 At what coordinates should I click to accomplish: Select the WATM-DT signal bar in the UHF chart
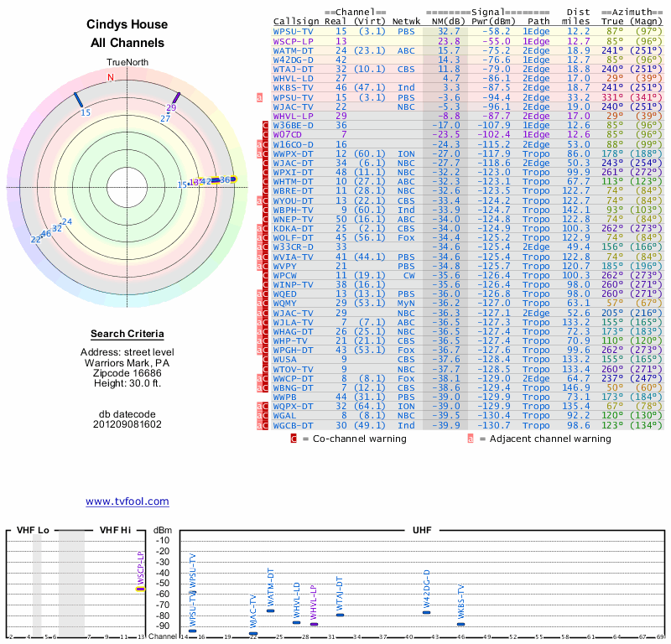[x=270, y=610]
